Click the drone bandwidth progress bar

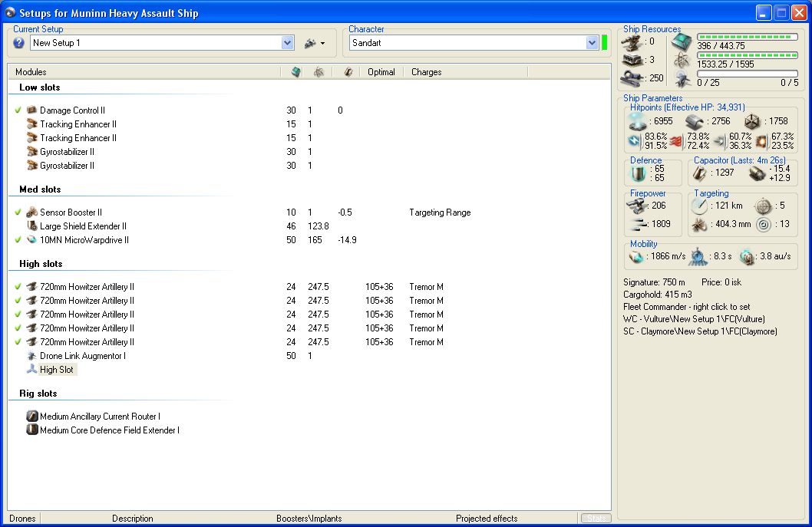point(748,74)
